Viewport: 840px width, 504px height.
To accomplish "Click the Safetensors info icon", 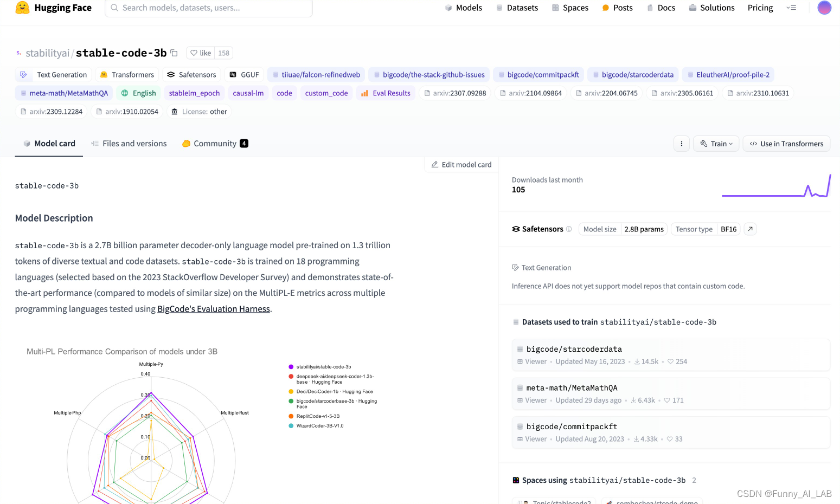I will pos(569,229).
